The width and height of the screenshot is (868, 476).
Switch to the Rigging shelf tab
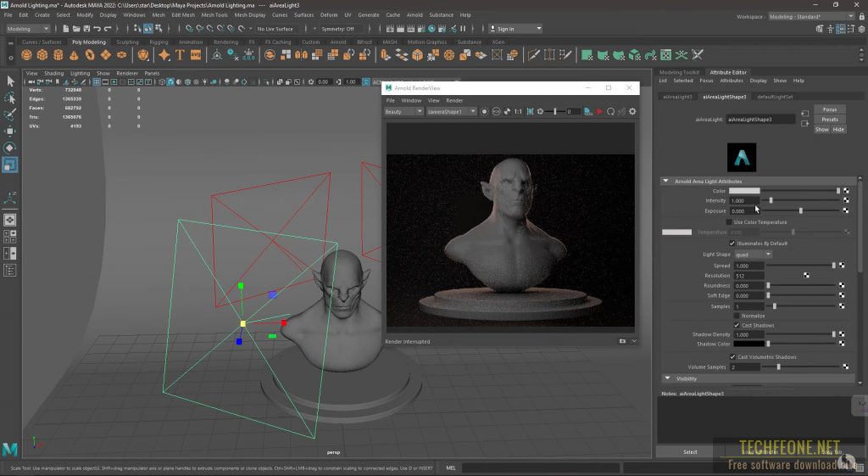pos(159,42)
